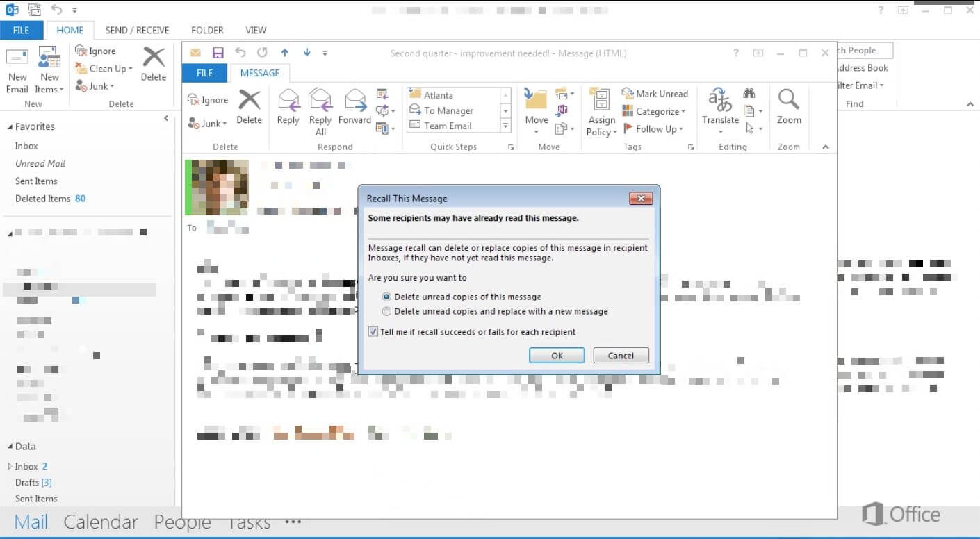Viewport: 980px width, 539px height.
Task: Mark the message as Unread
Action: pos(656,93)
